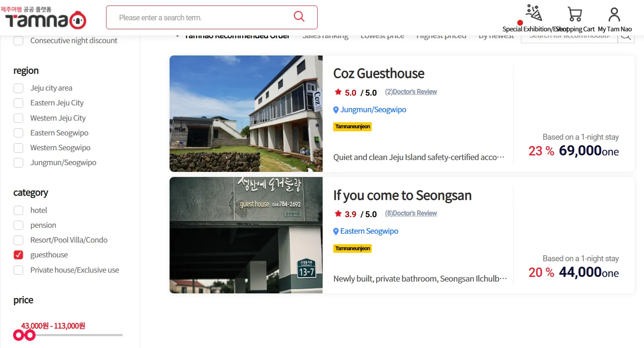Viewport: 644px width, 348px height.
Task: Click the Eastern Seogwipo location link on Seongsan listing
Action: [369, 231]
